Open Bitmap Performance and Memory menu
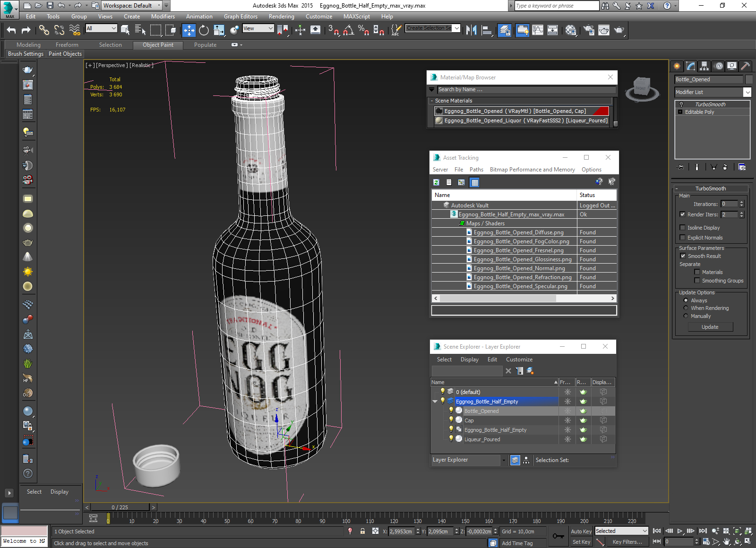Viewport: 756px width, 548px height. pos(533,170)
